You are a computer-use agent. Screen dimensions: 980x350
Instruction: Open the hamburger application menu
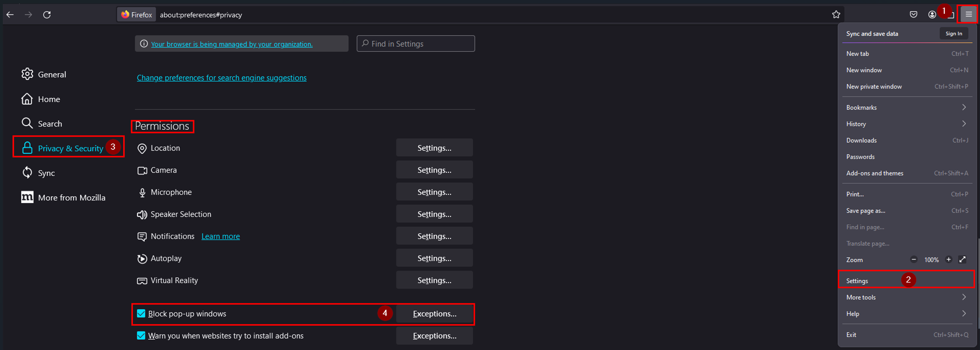(x=968, y=14)
